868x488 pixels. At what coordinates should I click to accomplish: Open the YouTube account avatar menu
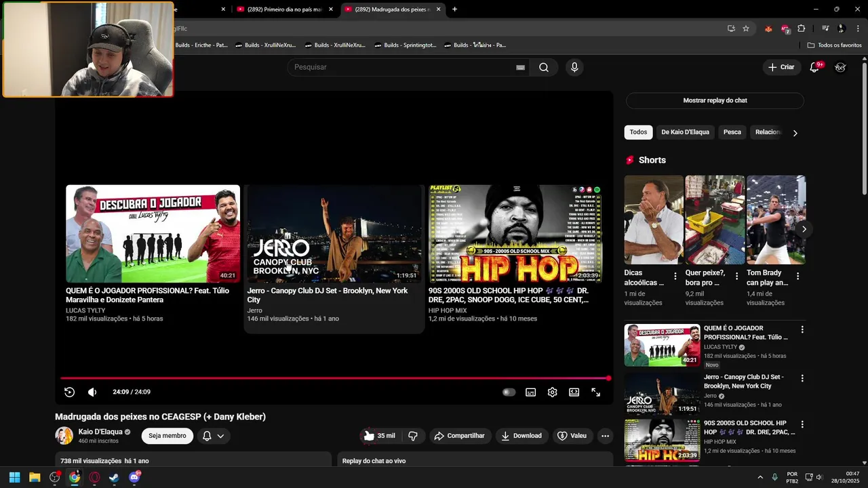840,67
